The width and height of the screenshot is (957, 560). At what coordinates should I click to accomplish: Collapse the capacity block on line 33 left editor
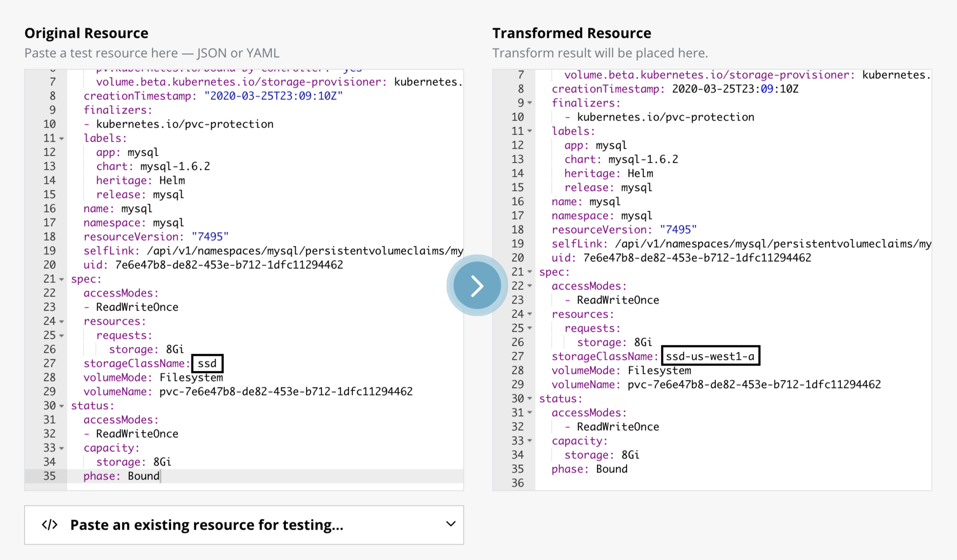click(x=61, y=447)
